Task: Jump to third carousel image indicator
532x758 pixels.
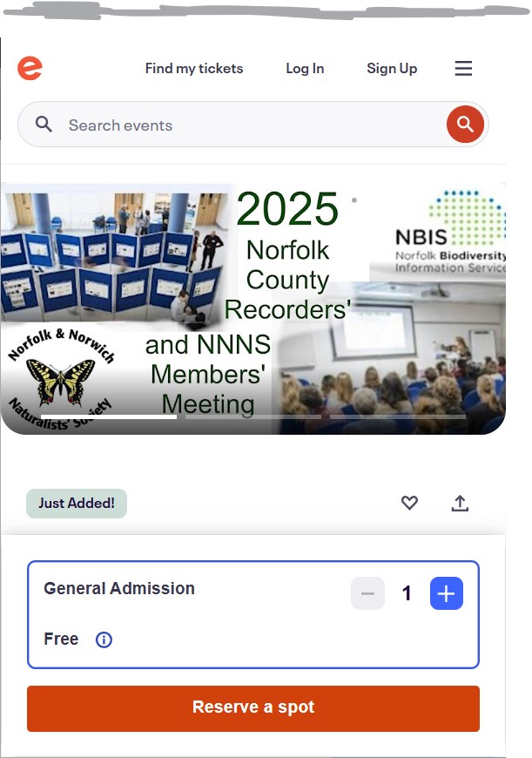Action: click(398, 416)
